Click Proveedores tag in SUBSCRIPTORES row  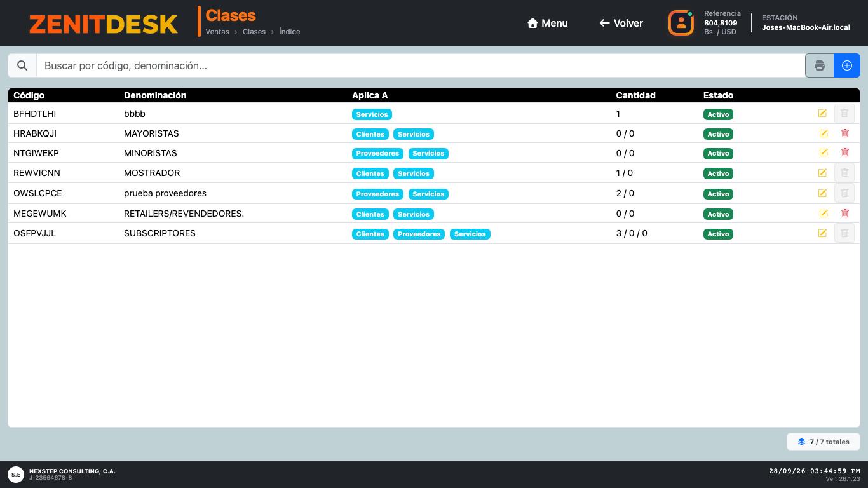(x=419, y=234)
